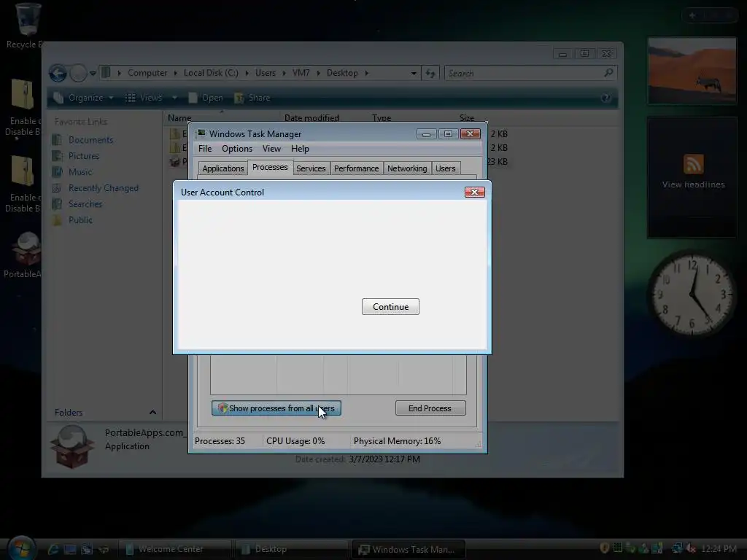The height and width of the screenshot is (560, 747).
Task: Expand the arrow after Local Disk (C:) breadcrumb
Action: point(247,73)
